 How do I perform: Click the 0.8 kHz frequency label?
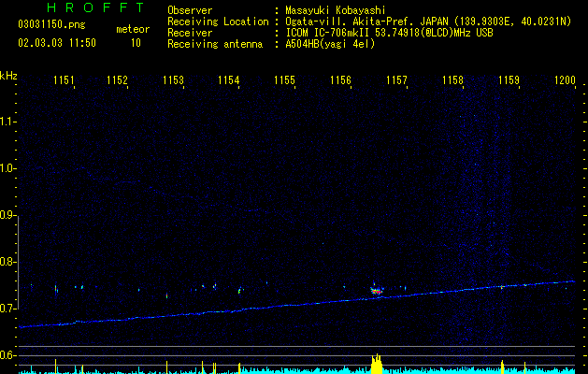pyautogui.click(x=8, y=262)
